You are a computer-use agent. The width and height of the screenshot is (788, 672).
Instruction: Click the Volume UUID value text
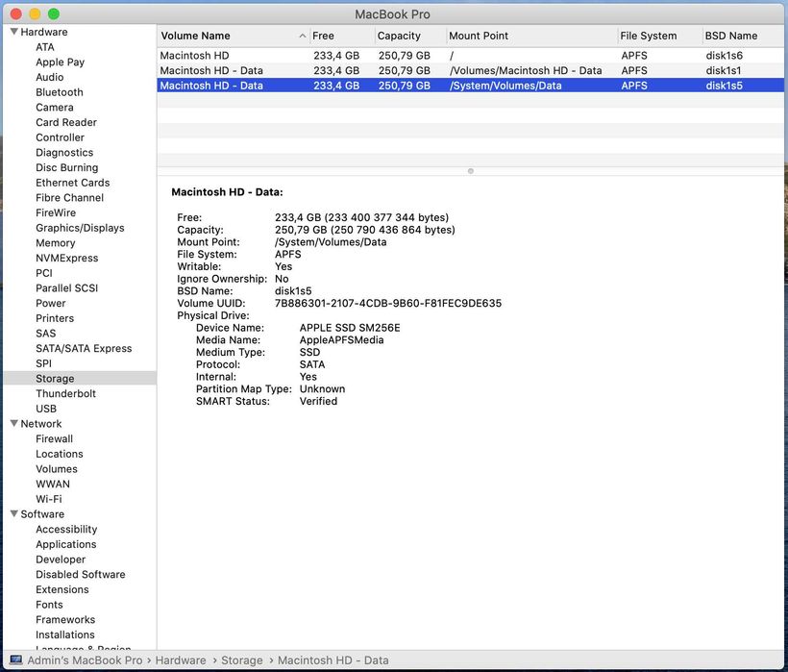388,303
